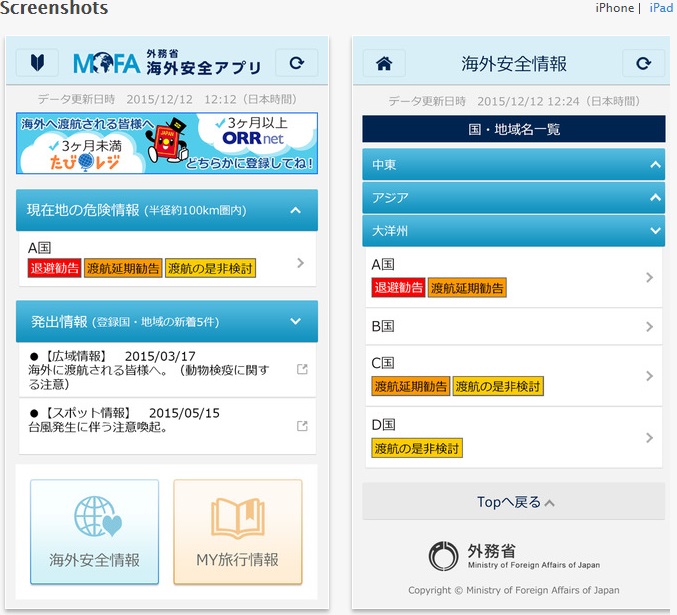Toggle the アジア region section

coord(514,198)
